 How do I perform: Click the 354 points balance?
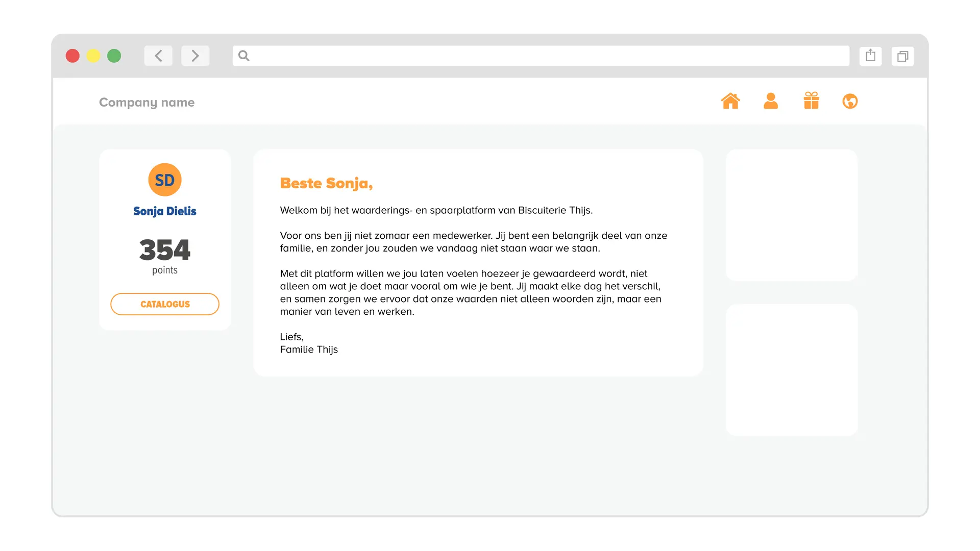click(x=165, y=250)
